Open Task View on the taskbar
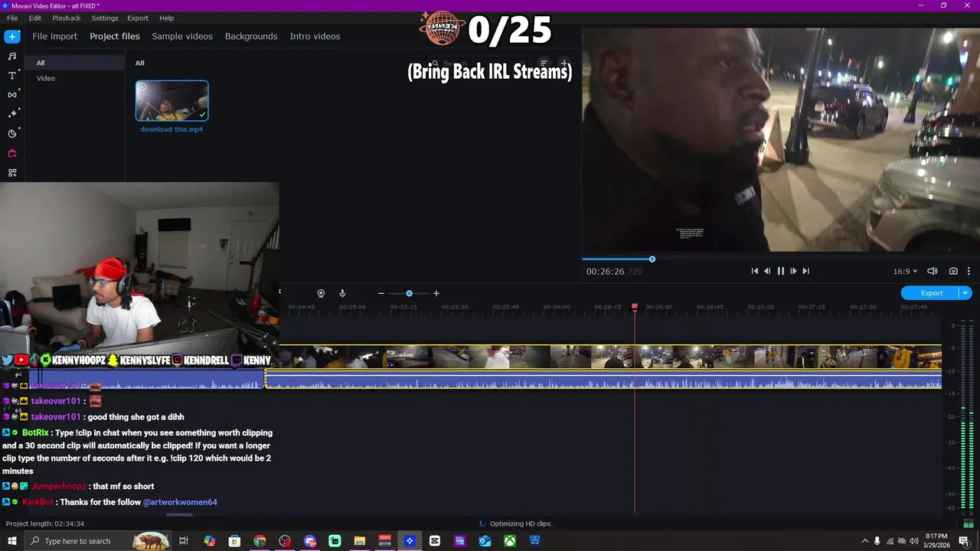The height and width of the screenshot is (551, 980). click(x=184, y=541)
